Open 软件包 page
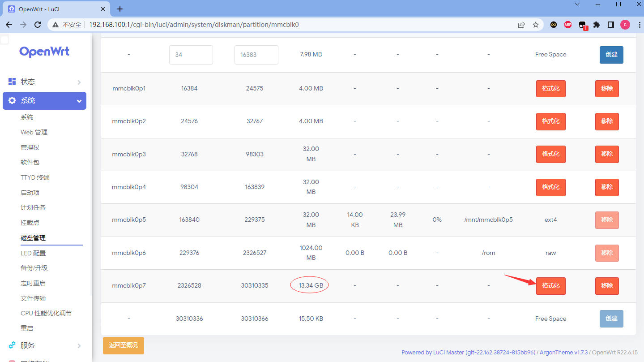The height and width of the screenshot is (362, 644). (30, 162)
